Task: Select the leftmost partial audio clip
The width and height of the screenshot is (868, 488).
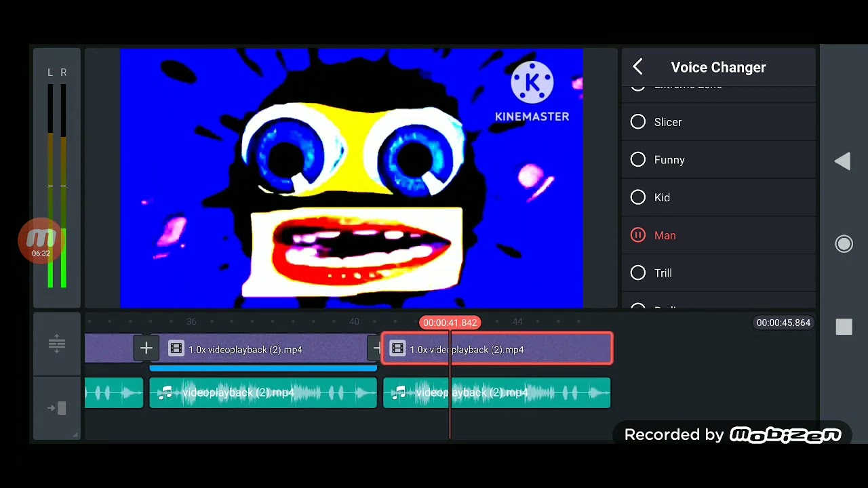Action: (114, 393)
